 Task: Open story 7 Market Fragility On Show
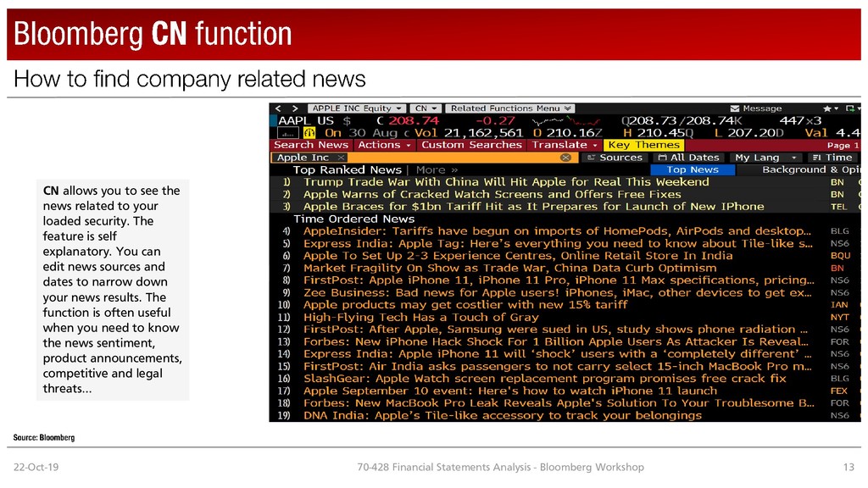509,268
